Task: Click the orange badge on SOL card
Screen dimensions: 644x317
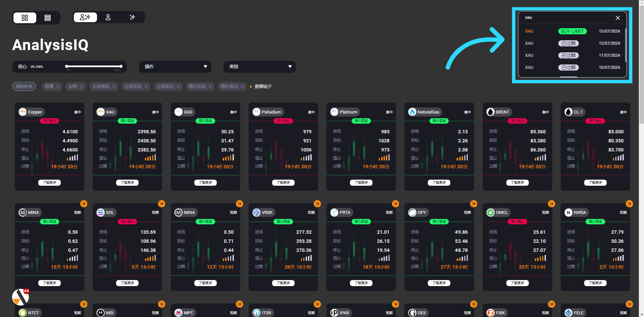Action: click(162, 203)
